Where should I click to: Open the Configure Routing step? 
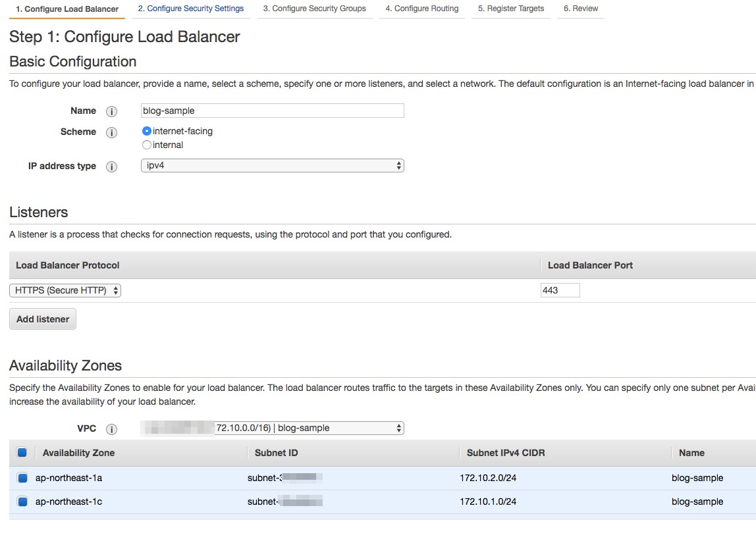pos(421,9)
